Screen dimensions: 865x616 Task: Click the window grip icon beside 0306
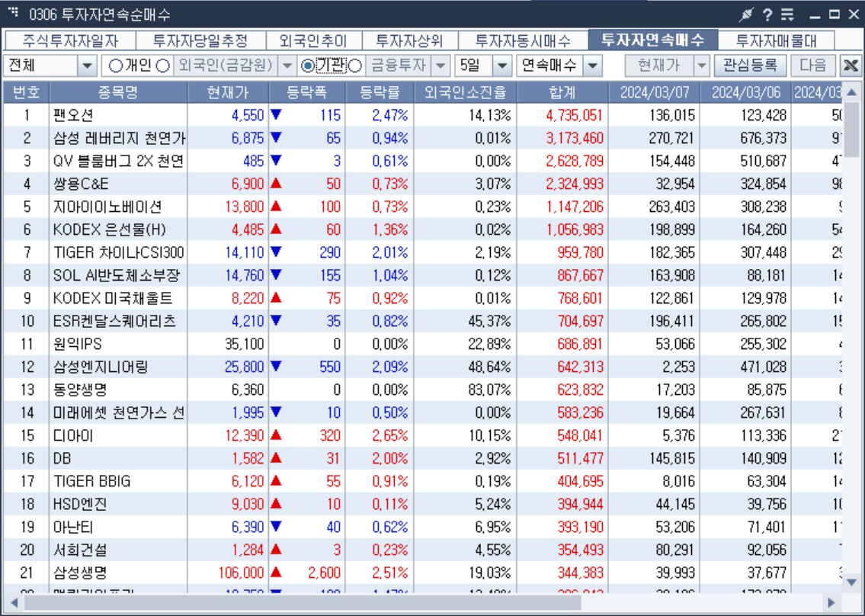pyautogui.click(x=14, y=12)
